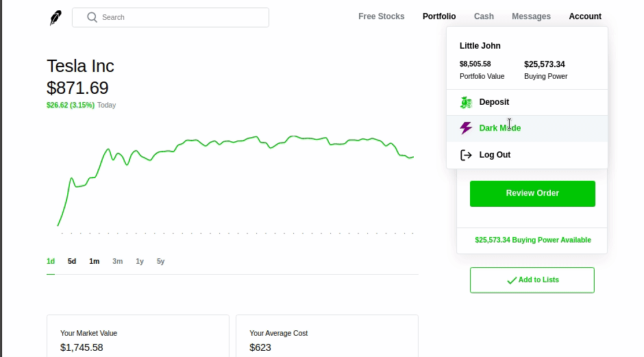Click the Dark Mode lightning bolt icon
644x357 pixels.
pos(466,128)
